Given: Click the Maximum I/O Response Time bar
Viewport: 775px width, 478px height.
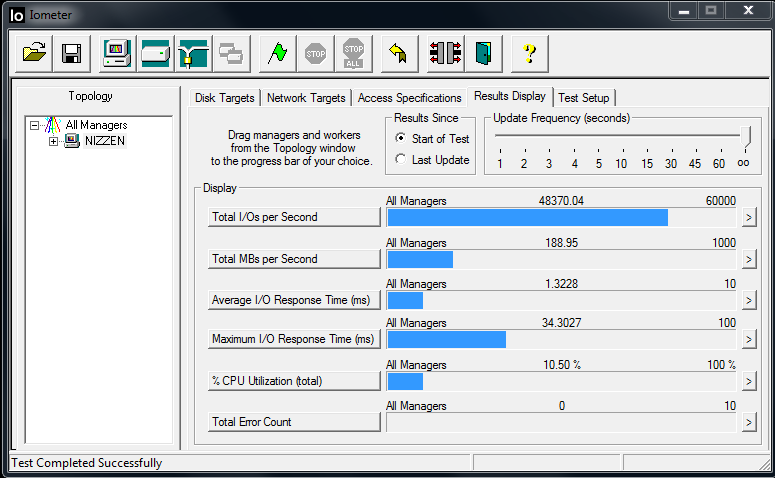Looking at the screenshot, I should (562, 340).
